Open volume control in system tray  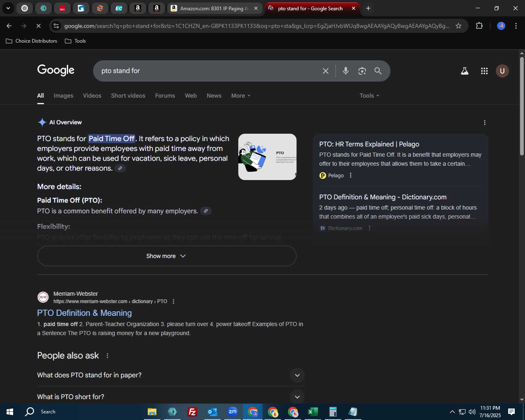point(472,412)
